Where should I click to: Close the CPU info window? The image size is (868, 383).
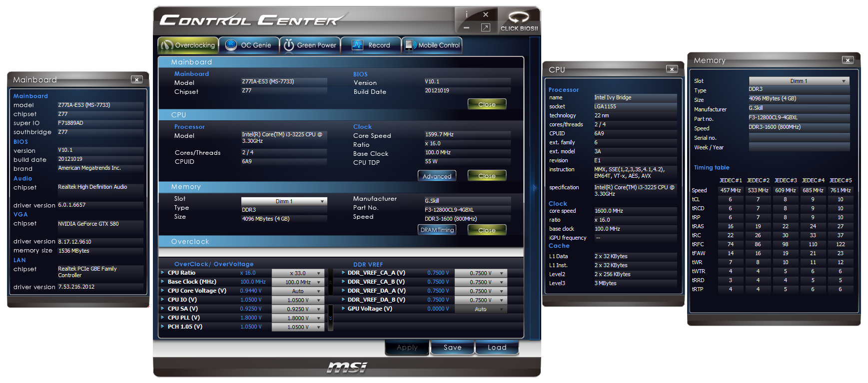[x=672, y=69]
